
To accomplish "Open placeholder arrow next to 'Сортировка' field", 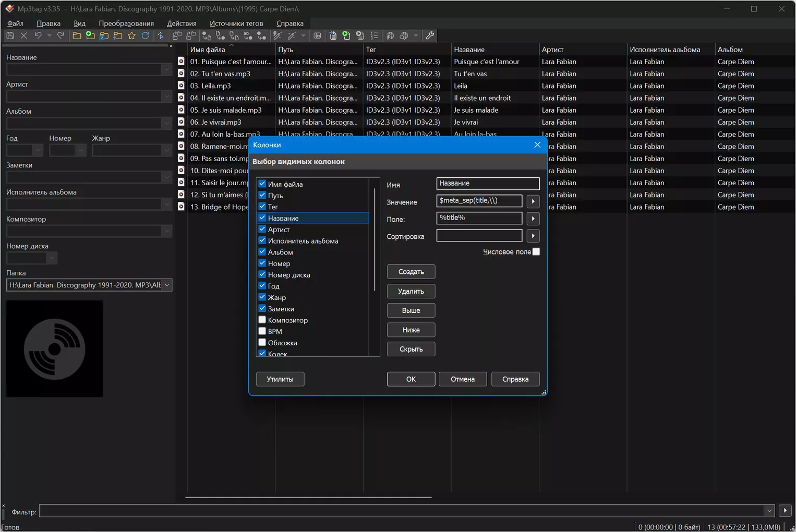I will [x=533, y=236].
